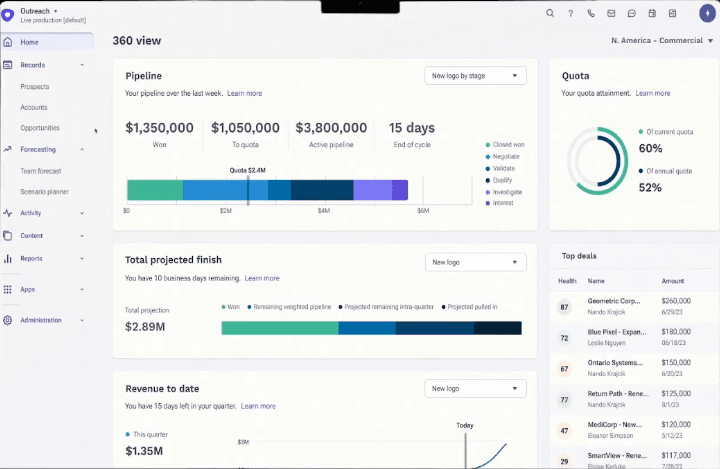
Task: Expand the Reports sidebar section
Action: click(x=82, y=259)
